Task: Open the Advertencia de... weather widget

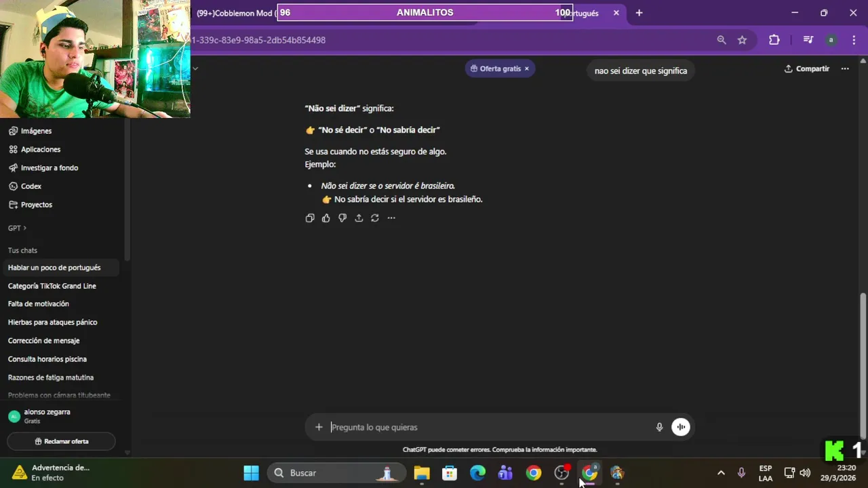Action: point(51,472)
